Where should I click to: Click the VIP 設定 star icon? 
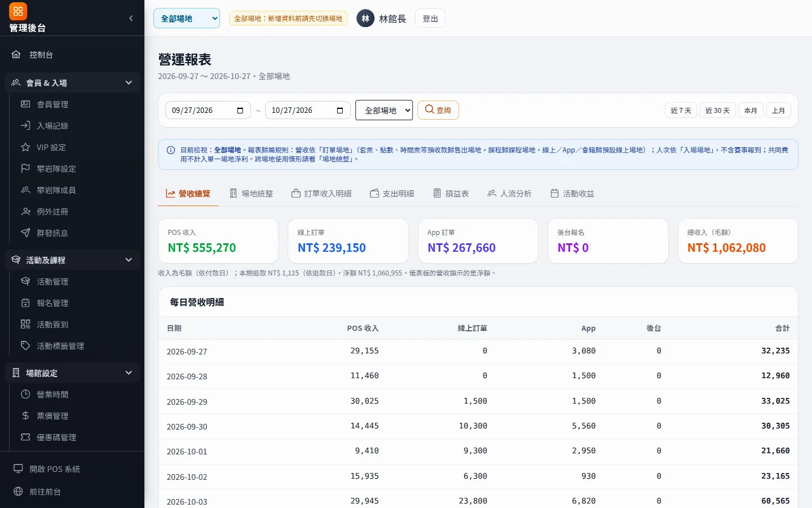click(x=25, y=147)
